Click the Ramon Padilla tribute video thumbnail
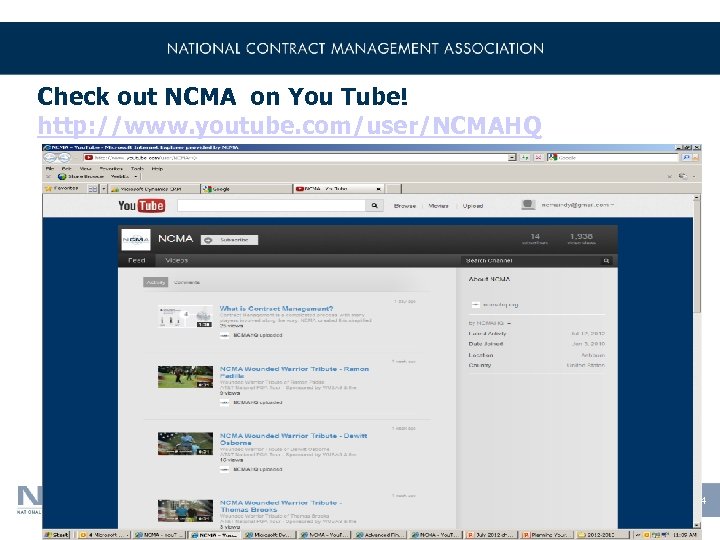The height and width of the screenshot is (540, 720). [x=185, y=377]
